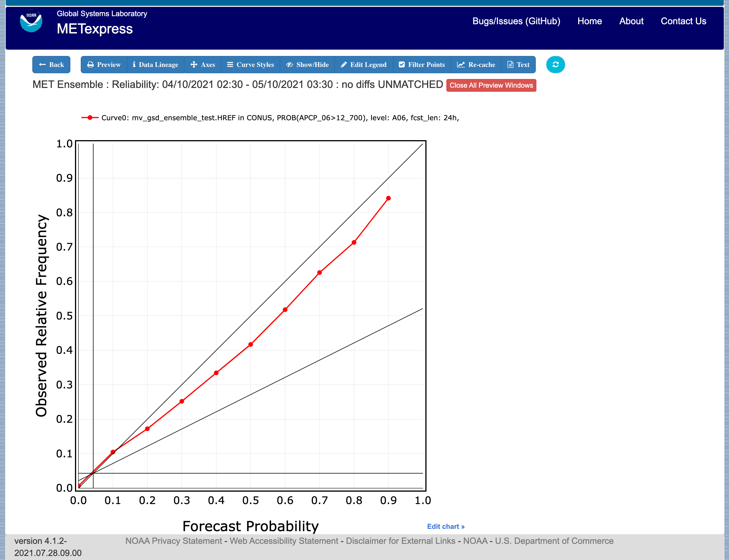The image size is (729, 560).
Task: Open Curve Styles options
Action: click(251, 65)
